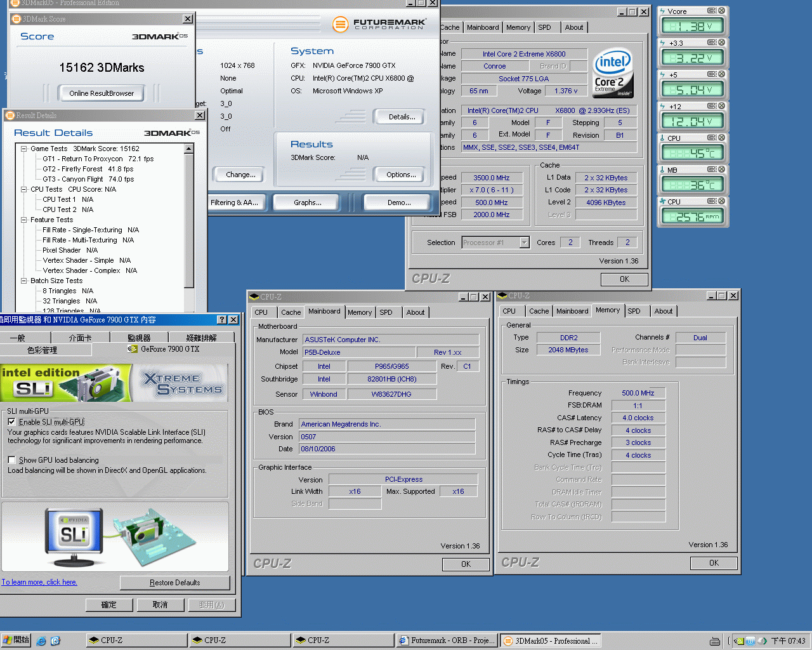Cancel with the 取消 button in the NVIDIA dialog
This screenshot has height=650, width=812.
point(160,605)
